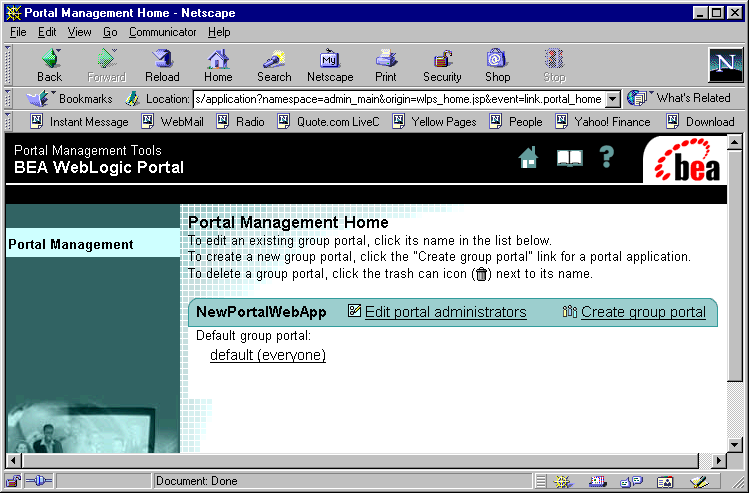Click the Stop loading button
This screenshot has width=749, height=493.
click(x=554, y=66)
